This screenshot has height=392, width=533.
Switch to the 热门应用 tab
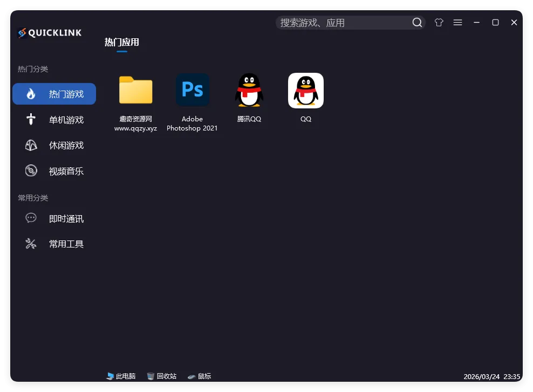point(121,42)
